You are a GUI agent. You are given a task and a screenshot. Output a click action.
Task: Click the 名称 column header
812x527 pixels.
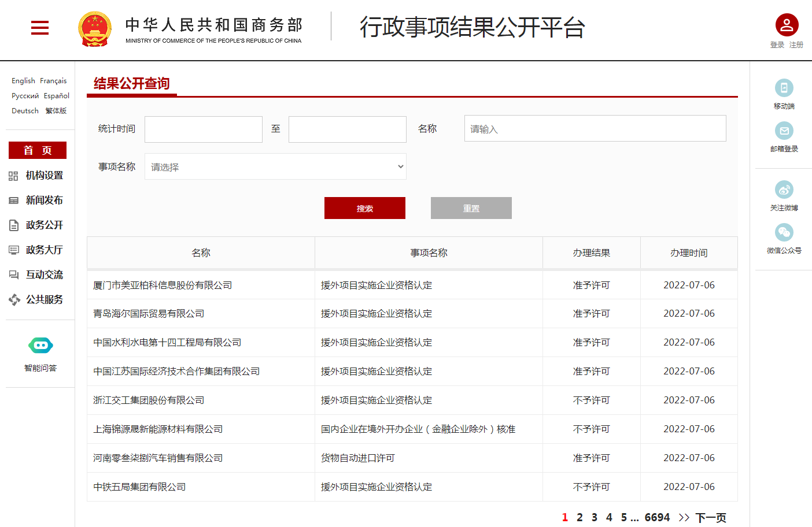click(x=201, y=253)
